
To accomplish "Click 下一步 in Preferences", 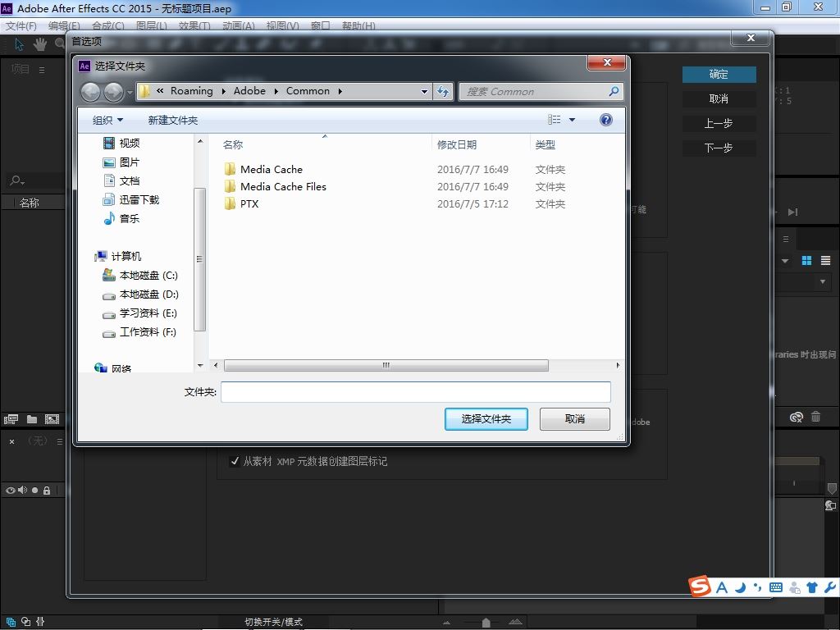I will [719, 148].
